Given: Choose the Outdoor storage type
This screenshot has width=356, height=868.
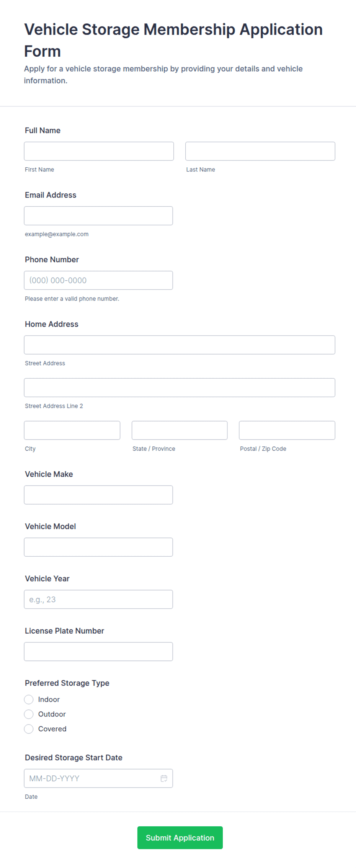Looking at the screenshot, I should click(29, 714).
